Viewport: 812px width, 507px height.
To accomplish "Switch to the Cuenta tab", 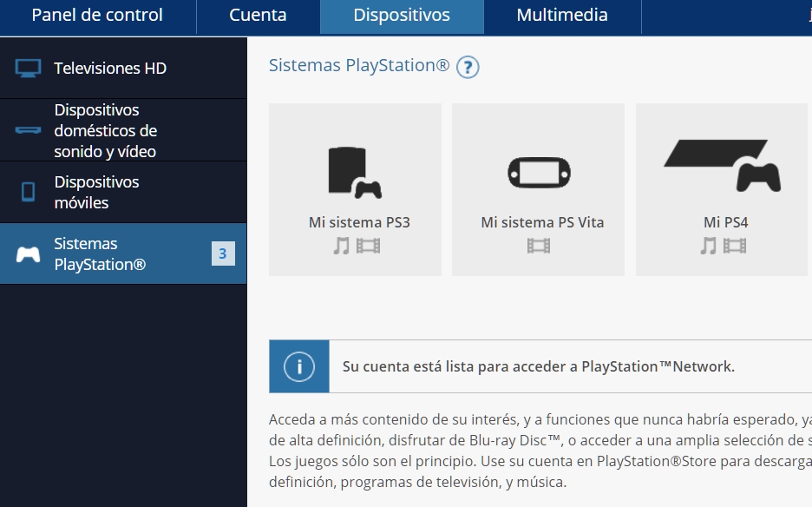I will 258,16.
